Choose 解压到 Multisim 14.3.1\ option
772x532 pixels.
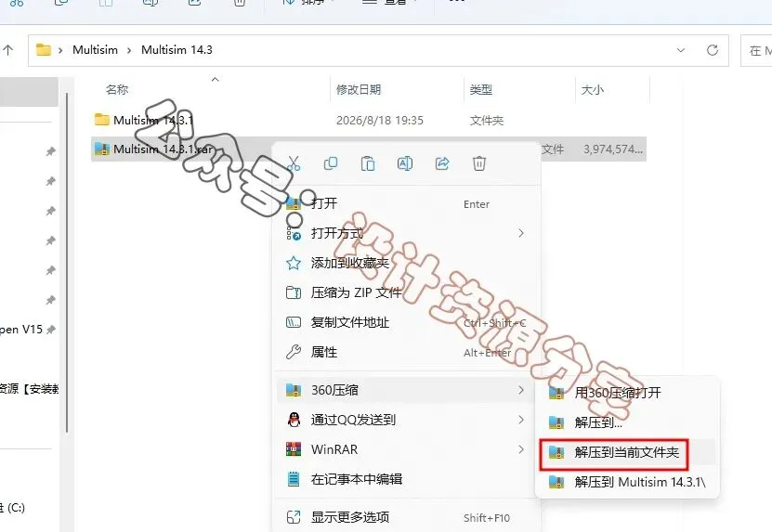click(627, 482)
